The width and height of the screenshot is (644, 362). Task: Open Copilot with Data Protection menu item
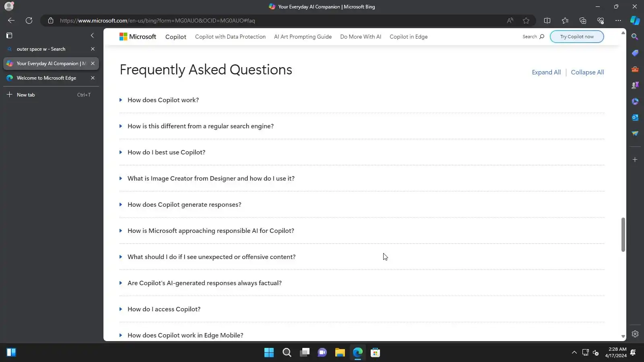point(230,37)
